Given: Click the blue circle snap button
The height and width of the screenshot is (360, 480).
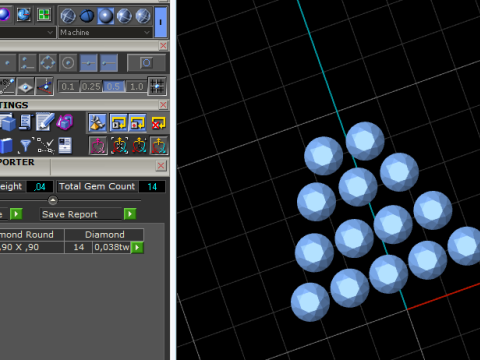Looking at the screenshot, I should (x=146, y=63).
